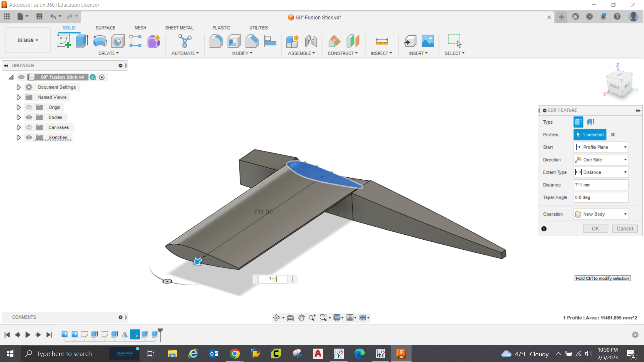Image resolution: width=644 pixels, height=362 pixels.
Task: Expand the Sketches folder in the browser
Action: coord(18,137)
